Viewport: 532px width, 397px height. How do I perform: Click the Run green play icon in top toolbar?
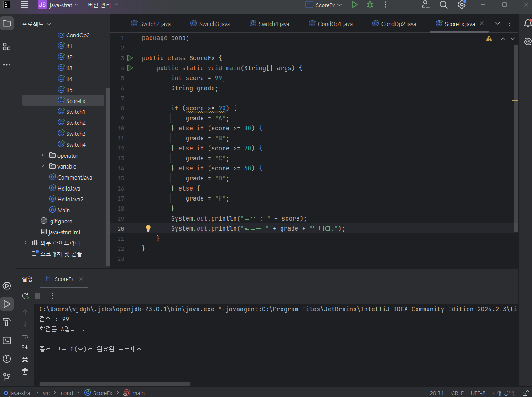355,5
